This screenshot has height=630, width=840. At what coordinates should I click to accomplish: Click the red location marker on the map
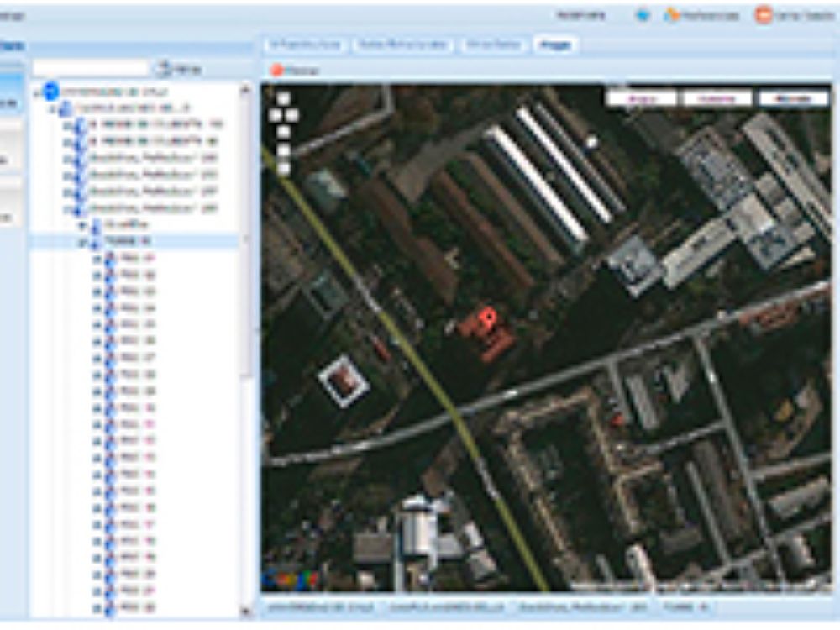click(486, 318)
